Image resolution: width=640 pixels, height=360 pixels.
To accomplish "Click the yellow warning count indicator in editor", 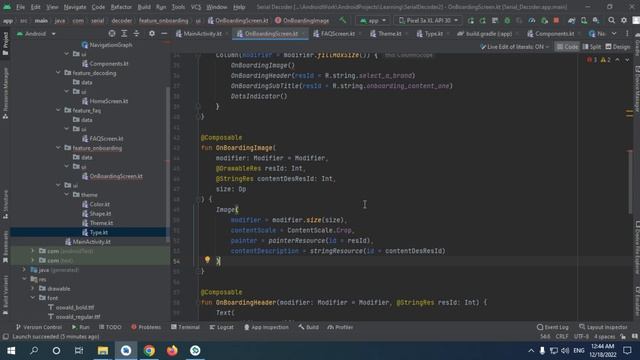I will tap(606, 60).
